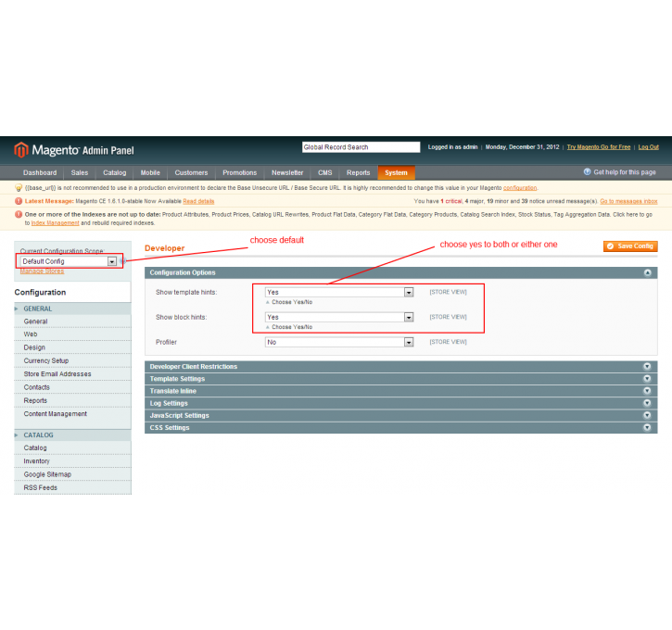Click in the Global Record Search field
The width and height of the screenshot is (672, 630).
click(x=361, y=147)
